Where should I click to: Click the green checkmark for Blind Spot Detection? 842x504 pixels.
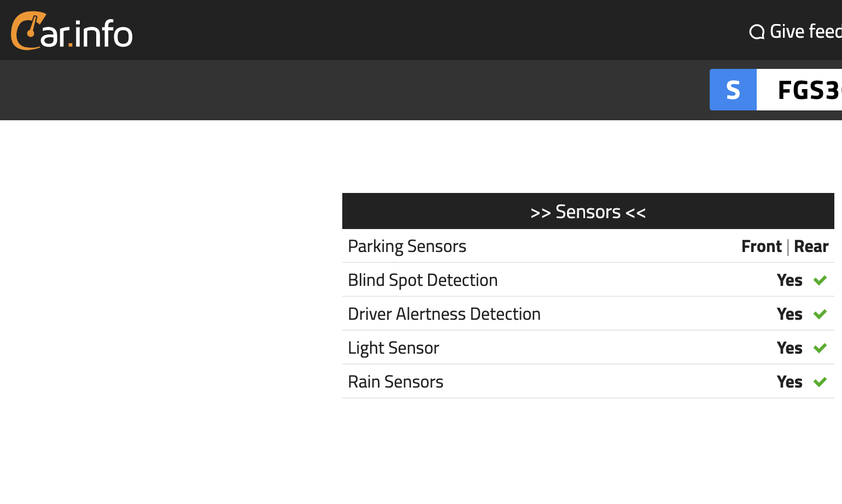820,280
